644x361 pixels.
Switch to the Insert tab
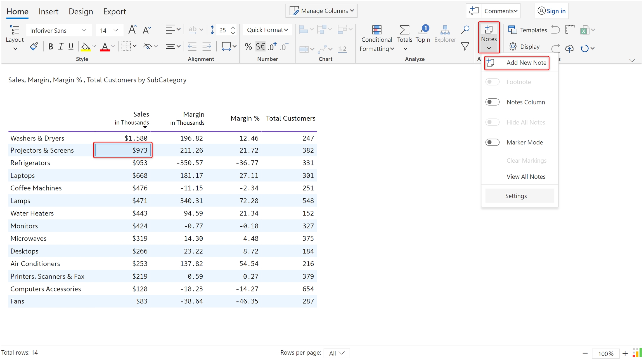48,11
